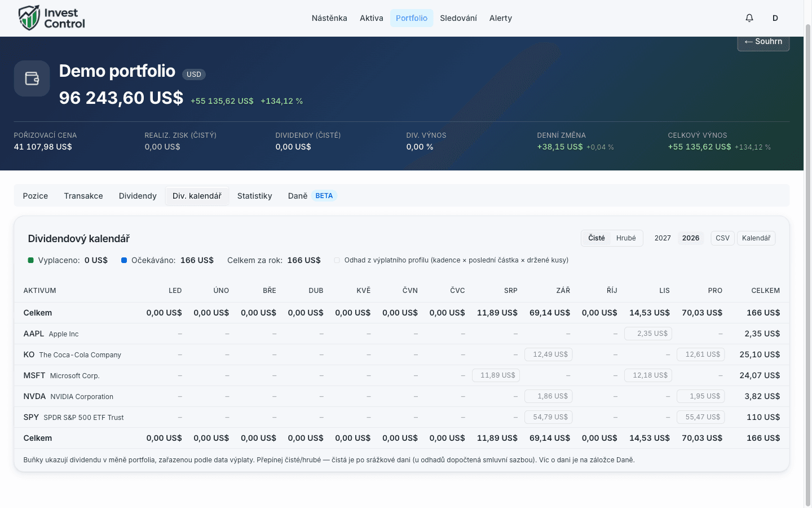Switch to Čisté dividend view
Image resolution: width=812 pixels, height=508 pixels.
(597, 238)
